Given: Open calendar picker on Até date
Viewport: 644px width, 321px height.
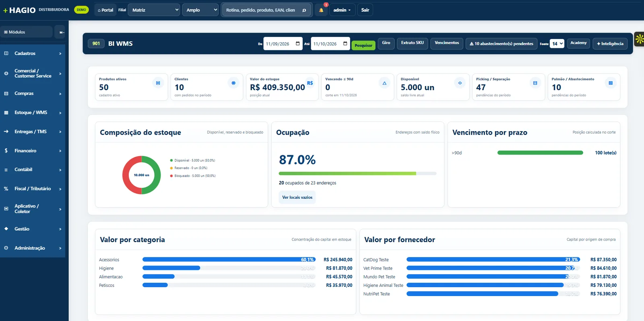Looking at the screenshot, I should [x=345, y=43].
